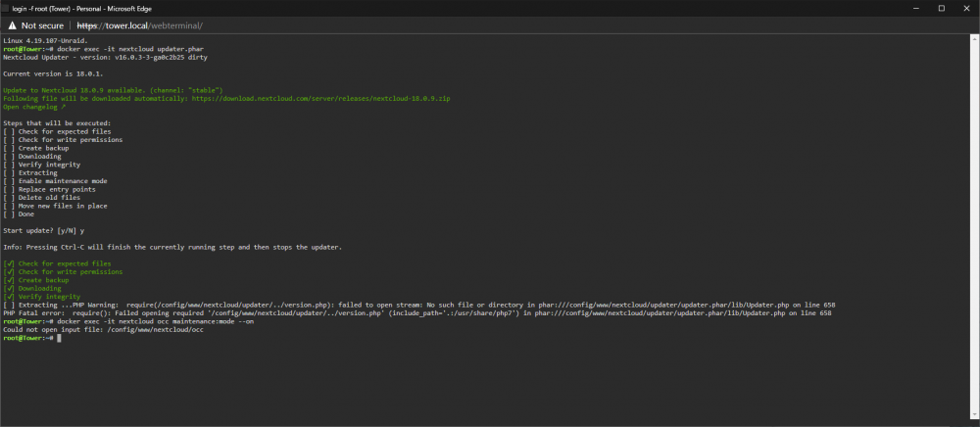
Task: Click the 'Steps that will be executed:' heading
Action: pos(57,123)
